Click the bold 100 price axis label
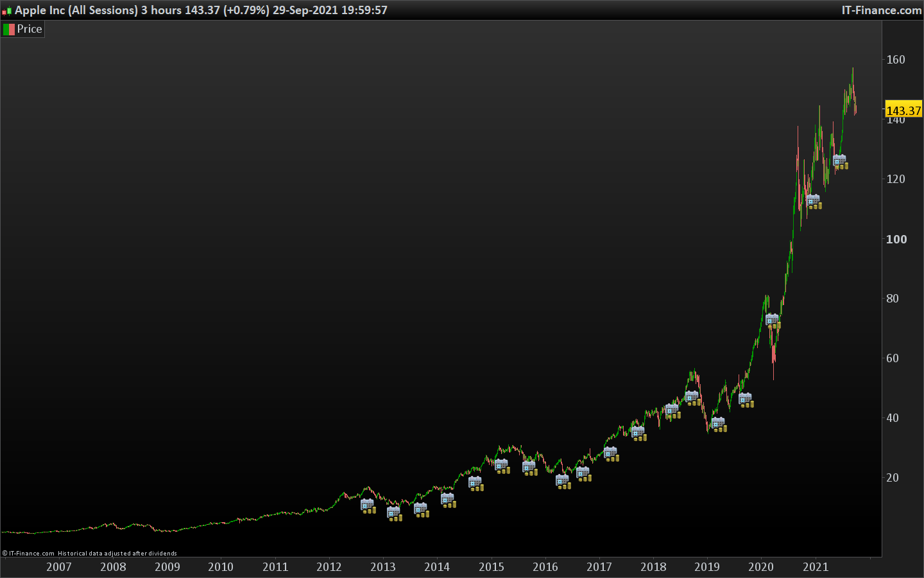The height and width of the screenshot is (578, 924). (x=896, y=240)
